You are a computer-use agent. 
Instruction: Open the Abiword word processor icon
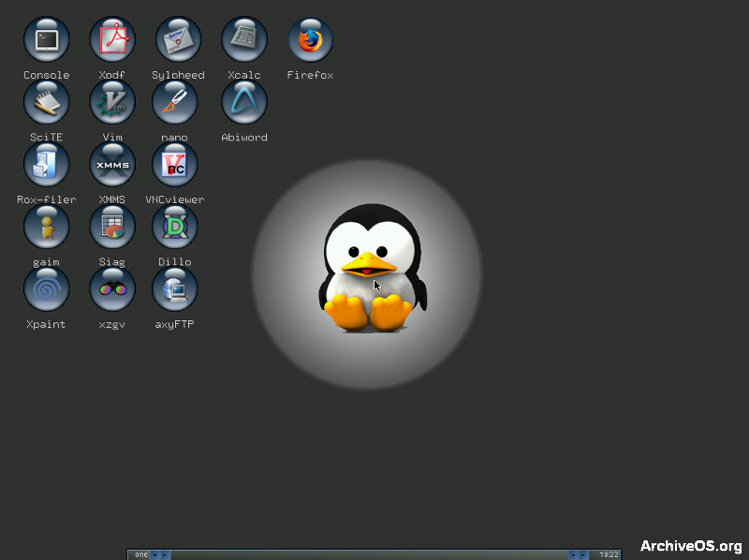(x=244, y=102)
